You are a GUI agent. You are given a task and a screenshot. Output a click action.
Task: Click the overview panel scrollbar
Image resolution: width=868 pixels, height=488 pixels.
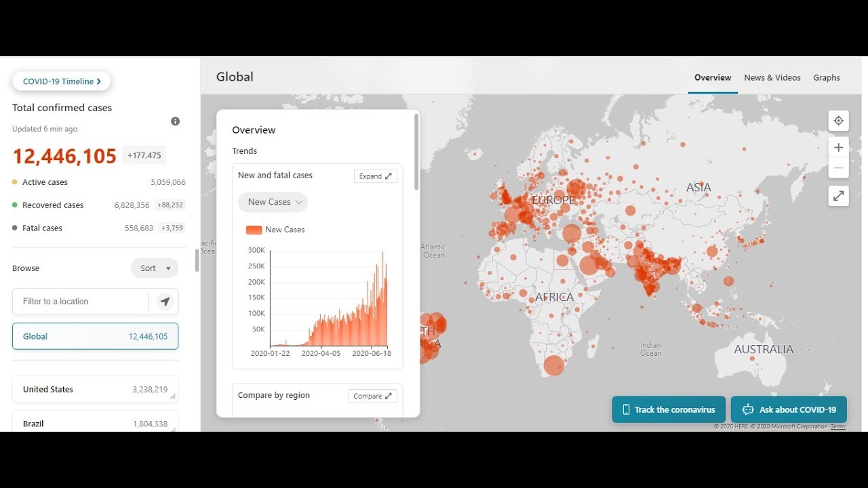[x=416, y=152]
